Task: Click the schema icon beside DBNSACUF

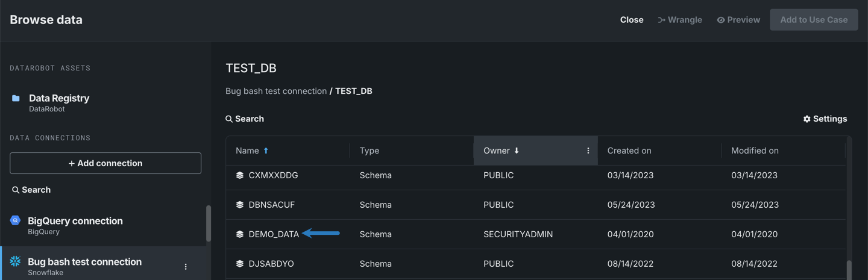Action: coord(239,205)
